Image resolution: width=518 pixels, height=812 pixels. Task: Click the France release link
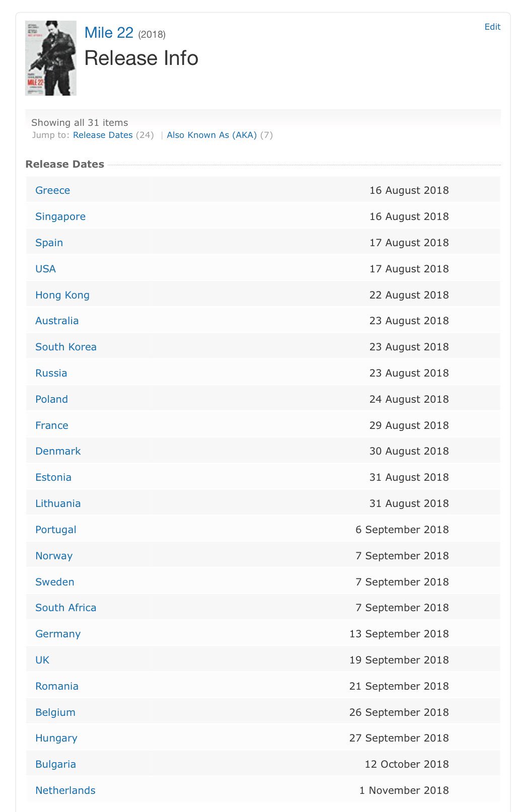[x=52, y=425]
